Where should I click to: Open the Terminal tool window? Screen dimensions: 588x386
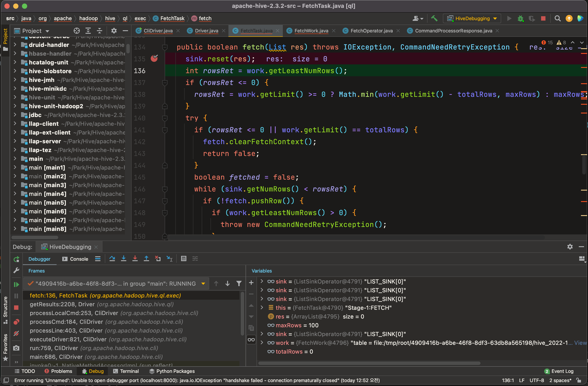[x=126, y=371]
